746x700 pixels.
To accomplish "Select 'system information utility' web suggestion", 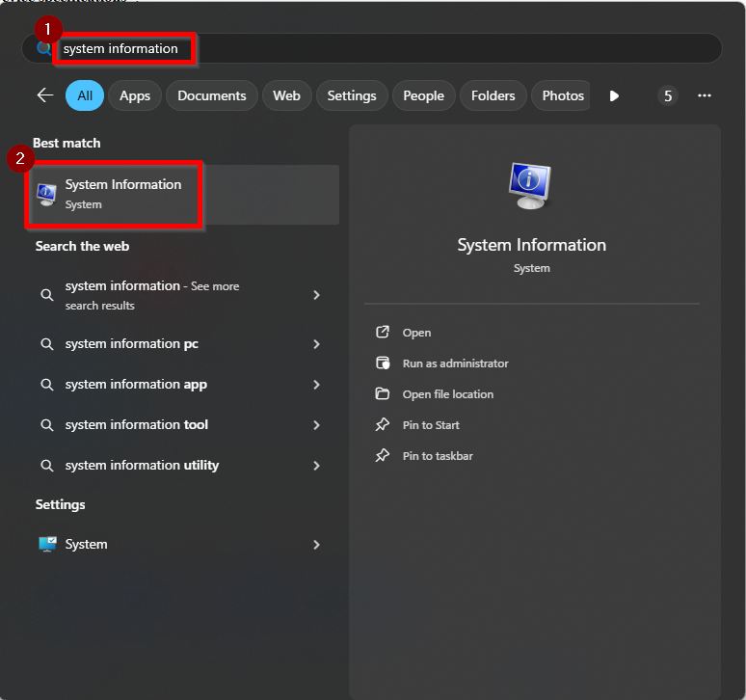I will (x=142, y=466).
